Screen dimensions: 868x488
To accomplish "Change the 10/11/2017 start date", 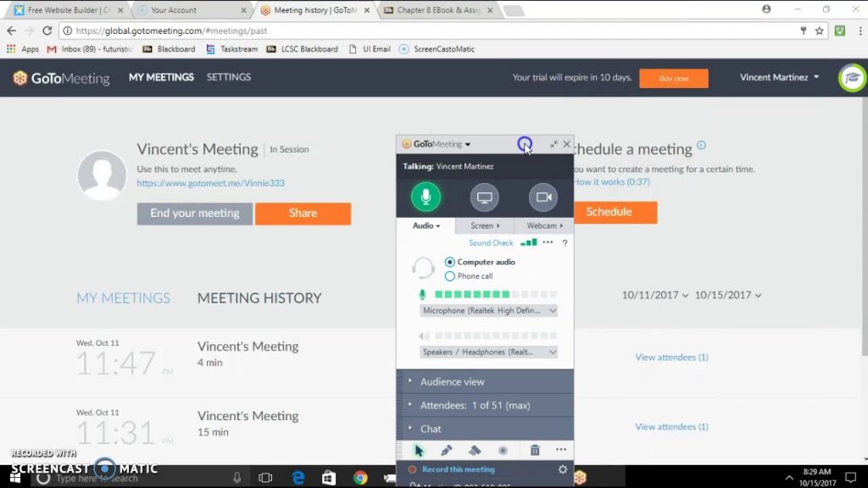I will click(x=655, y=295).
